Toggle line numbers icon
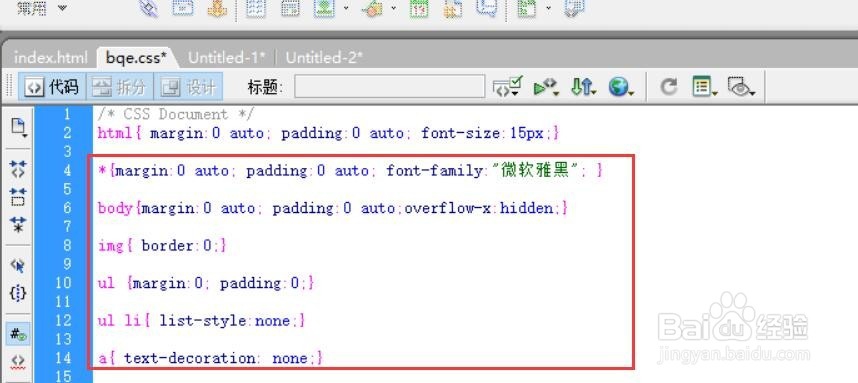This screenshot has height=383, width=858. pos(18,333)
